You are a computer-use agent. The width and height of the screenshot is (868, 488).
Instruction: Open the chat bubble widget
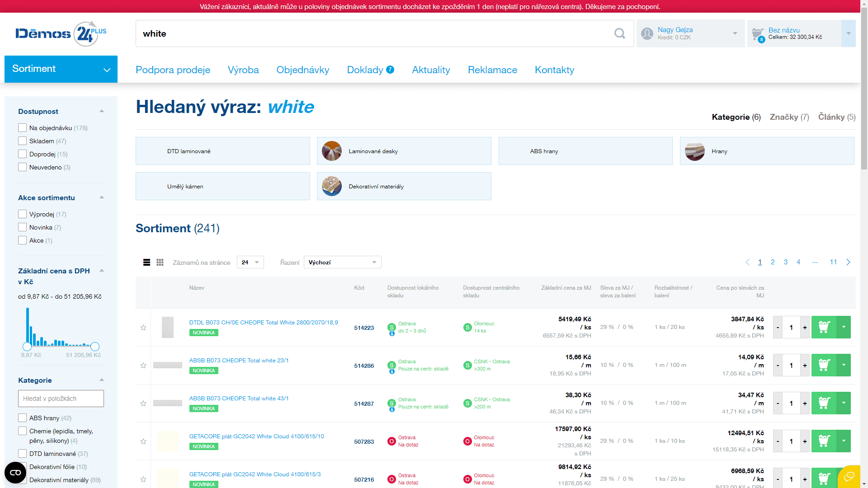(849, 476)
